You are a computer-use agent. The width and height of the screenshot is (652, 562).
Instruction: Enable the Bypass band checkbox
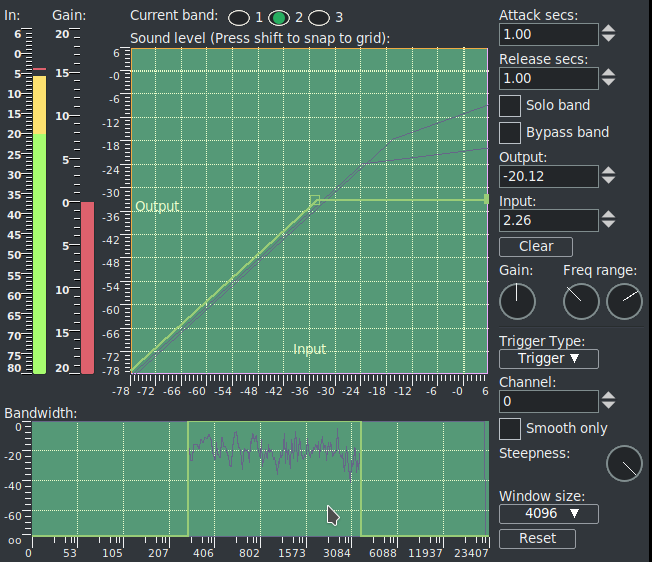coord(510,132)
